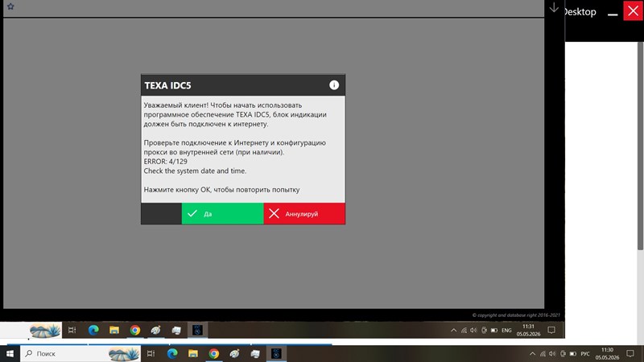Image resolution: width=644 pixels, height=362 pixels.
Task: Open the Wi-Fi network icon beside РУС
Action: coord(543,353)
